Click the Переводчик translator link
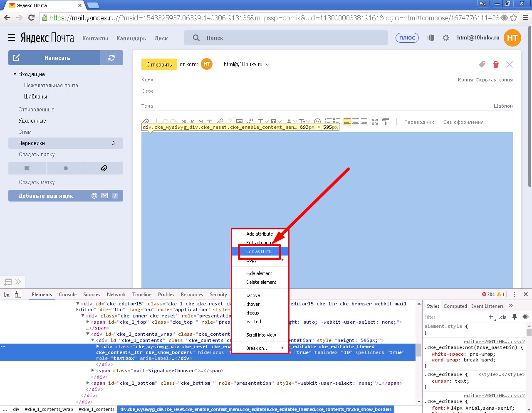 pos(419,122)
